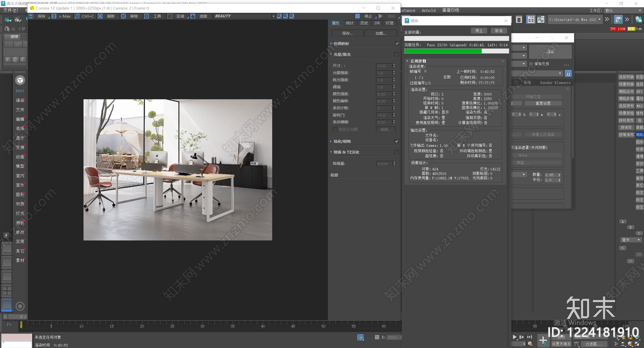Click the rendered office image preview

tap(178, 170)
